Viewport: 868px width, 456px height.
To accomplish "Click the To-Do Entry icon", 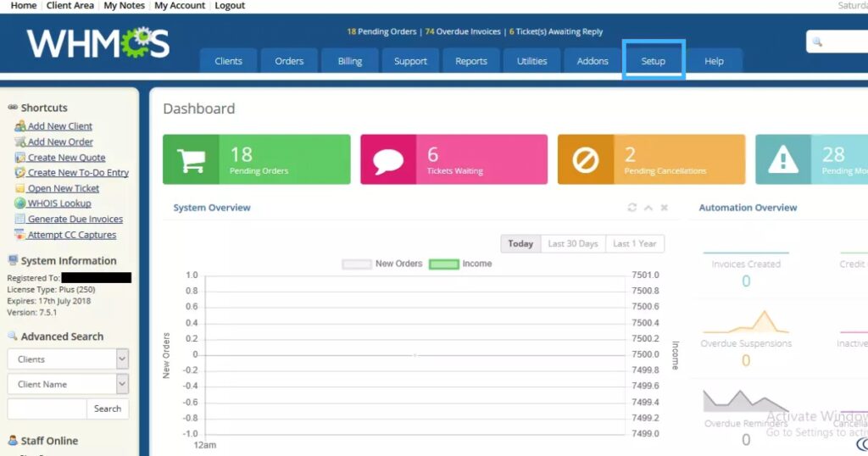I will (20, 173).
